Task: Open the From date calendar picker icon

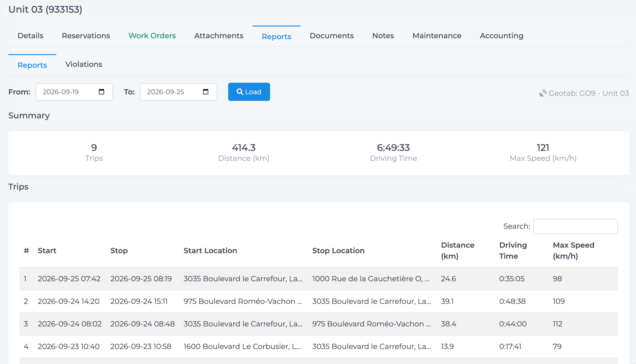Action: point(101,92)
